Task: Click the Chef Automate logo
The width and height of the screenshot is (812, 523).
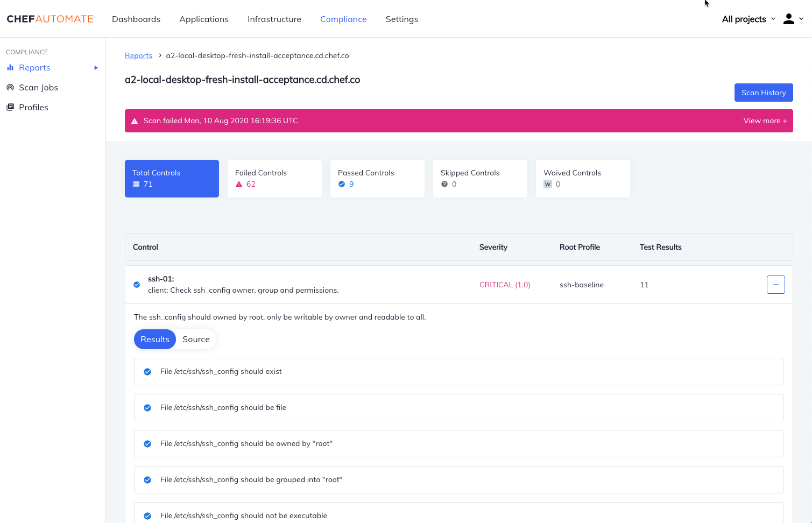Action: [50, 18]
